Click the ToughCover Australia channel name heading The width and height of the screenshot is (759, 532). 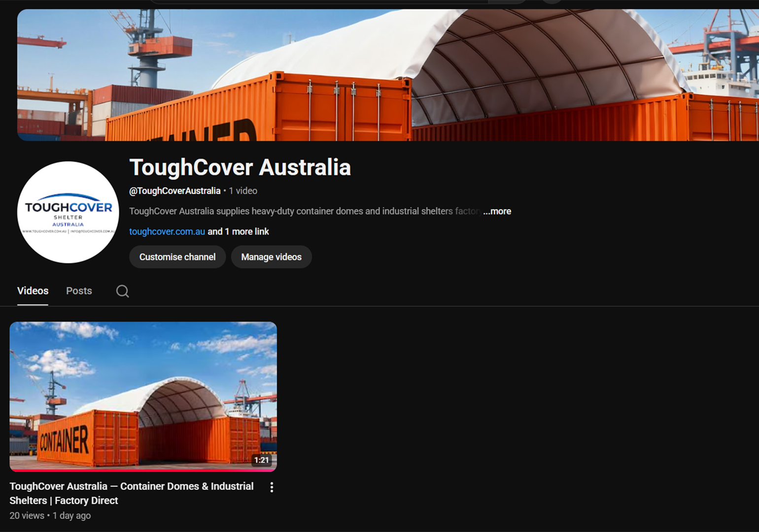coord(240,167)
